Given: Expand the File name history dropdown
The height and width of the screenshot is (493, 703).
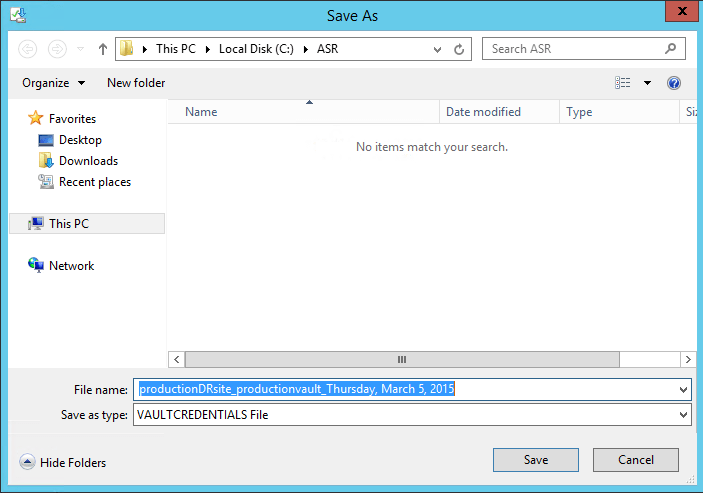Looking at the screenshot, I should [x=684, y=389].
